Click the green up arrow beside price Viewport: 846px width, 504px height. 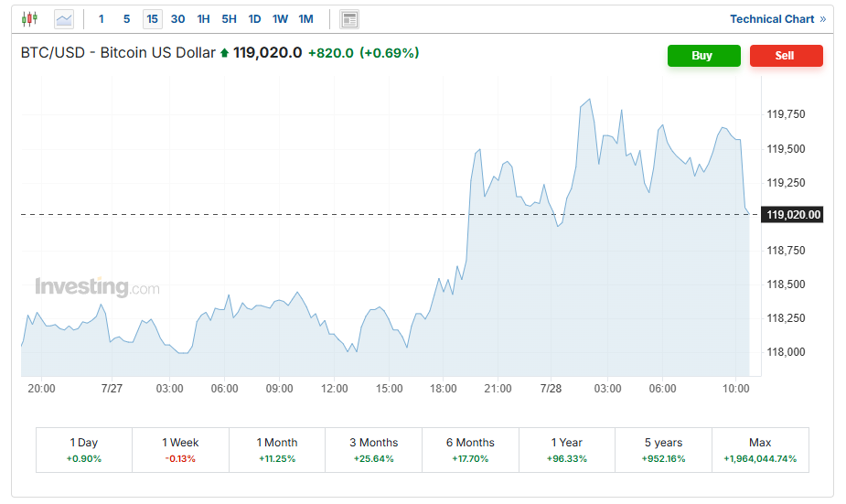[225, 53]
